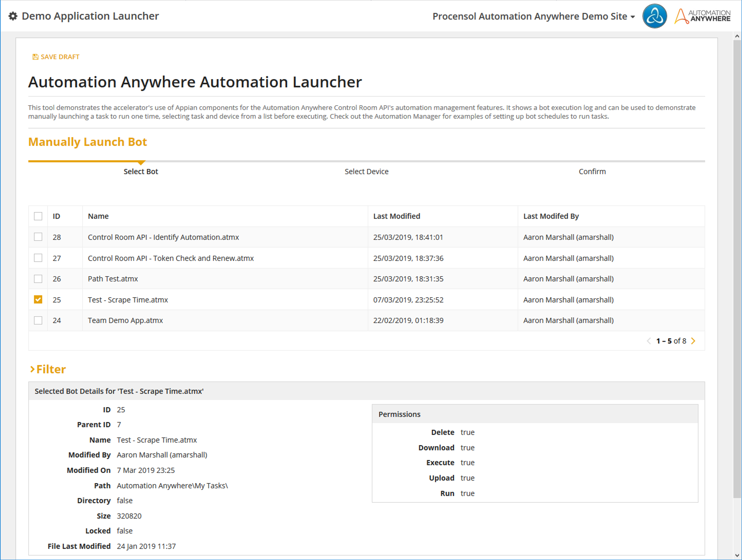Click the File Last Modified '24 Jan 2019 11:37'
This screenshot has width=742, height=560.
click(146, 546)
